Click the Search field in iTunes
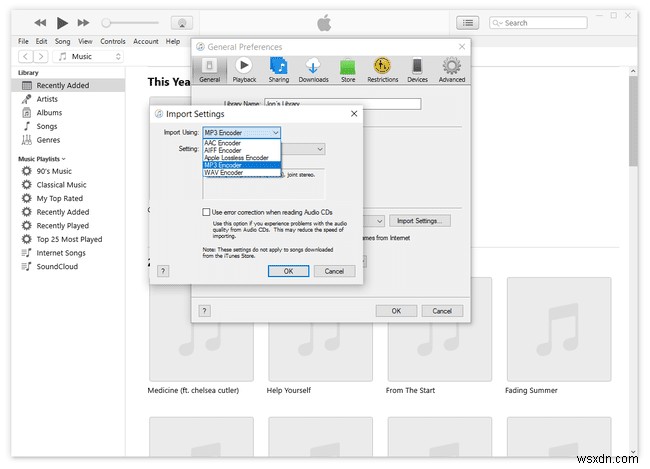This screenshot has height=469, width=650. (x=538, y=23)
